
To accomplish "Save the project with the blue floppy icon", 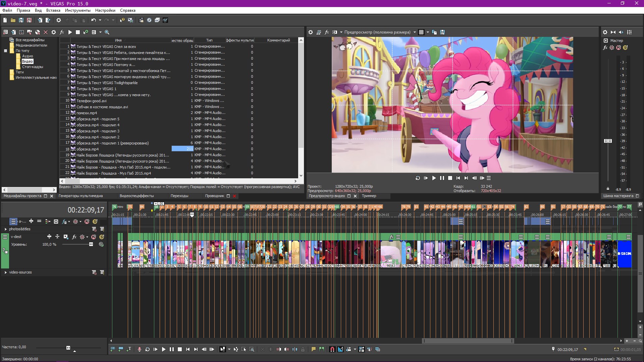I will (x=21, y=20).
